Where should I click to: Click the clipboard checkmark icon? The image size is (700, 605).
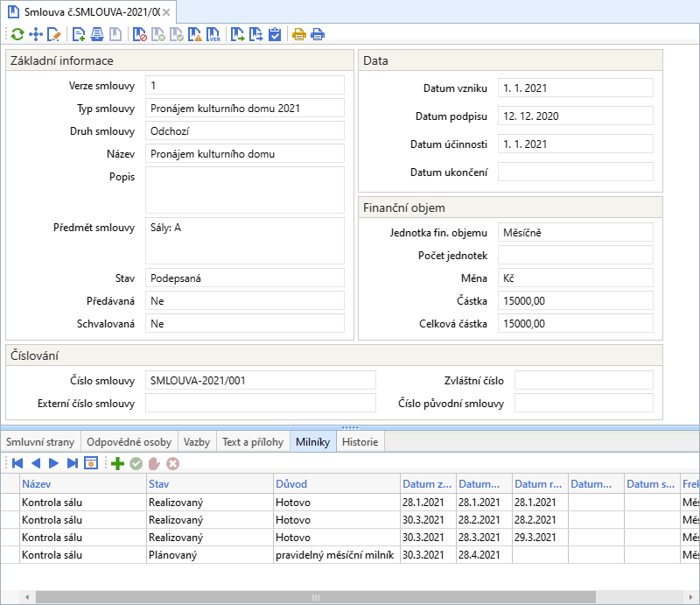pos(275,35)
